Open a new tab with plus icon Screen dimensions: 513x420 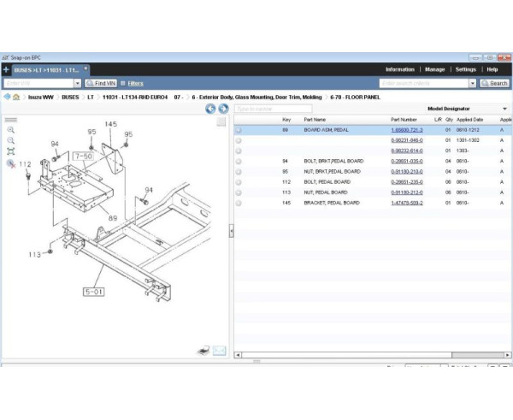pyautogui.click(x=6, y=69)
